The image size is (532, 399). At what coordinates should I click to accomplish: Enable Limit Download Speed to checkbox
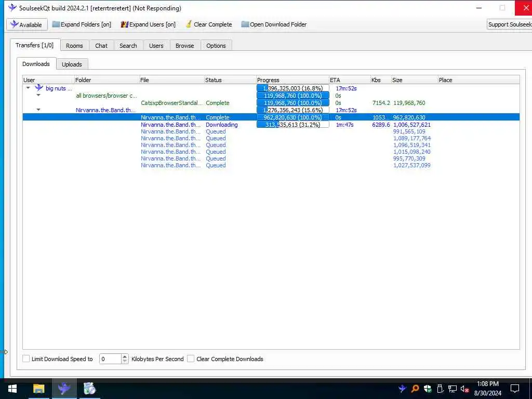click(x=26, y=358)
